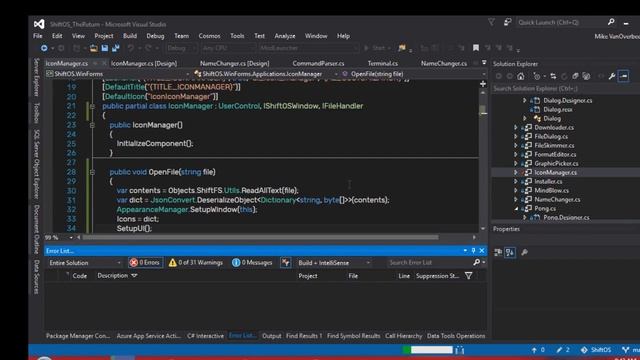The width and height of the screenshot is (640, 360).
Task: Switch to the Terminal.cs tab
Action: point(383,64)
